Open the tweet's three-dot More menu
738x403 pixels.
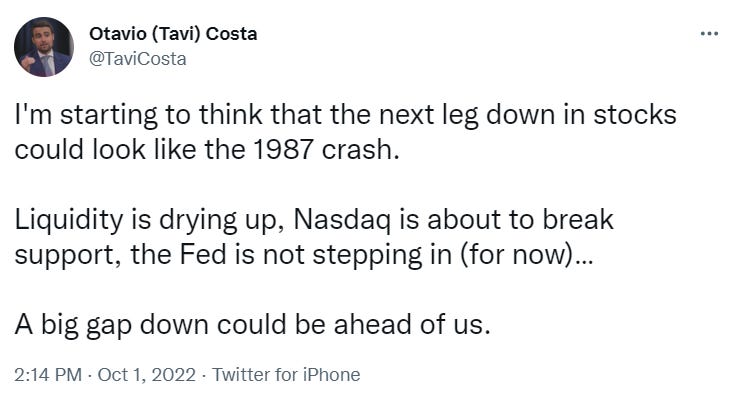click(709, 33)
